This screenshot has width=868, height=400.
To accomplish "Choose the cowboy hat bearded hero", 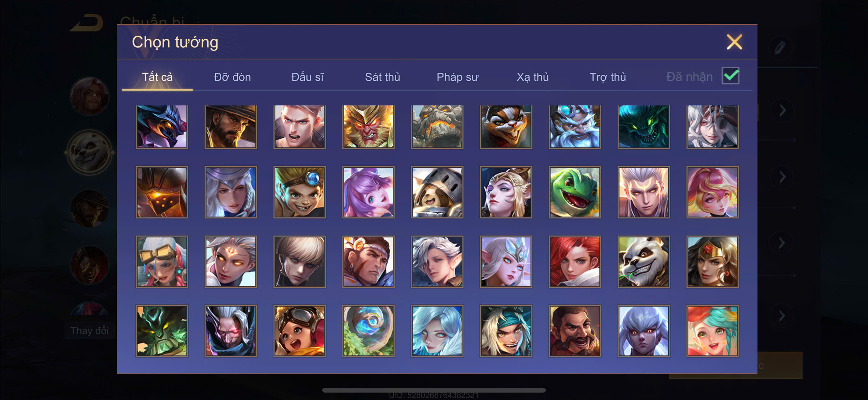I will [x=230, y=127].
